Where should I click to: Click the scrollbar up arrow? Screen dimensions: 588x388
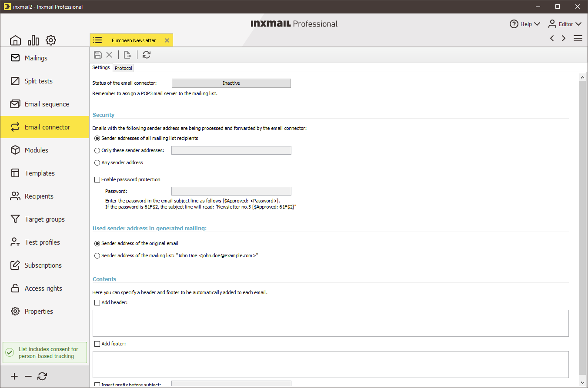point(583,77)
